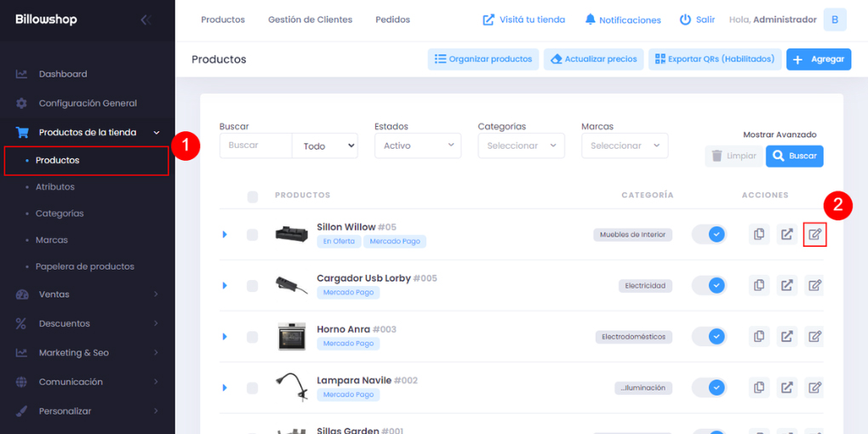This screenshot has width=868, height=434.
Task: Open the Estados dropdown showing Activo
Action: (417, 146)
